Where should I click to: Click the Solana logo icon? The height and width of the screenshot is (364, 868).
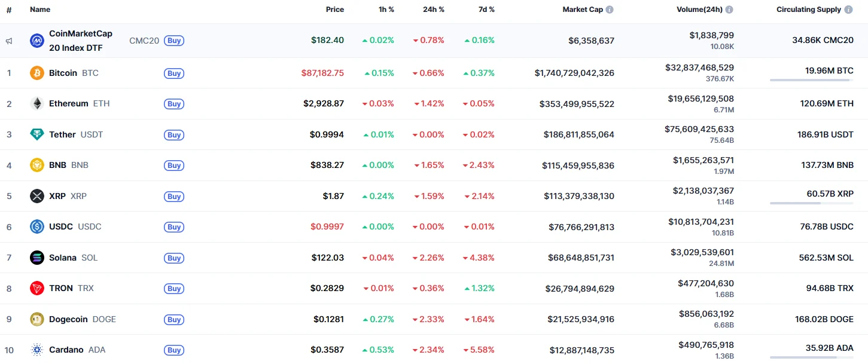pyautogui.click(x=37, y=258)
